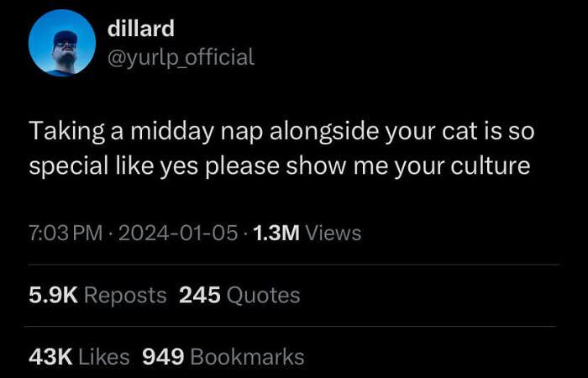
Task: Click the 245 quote count
Action: click(200, 295)
